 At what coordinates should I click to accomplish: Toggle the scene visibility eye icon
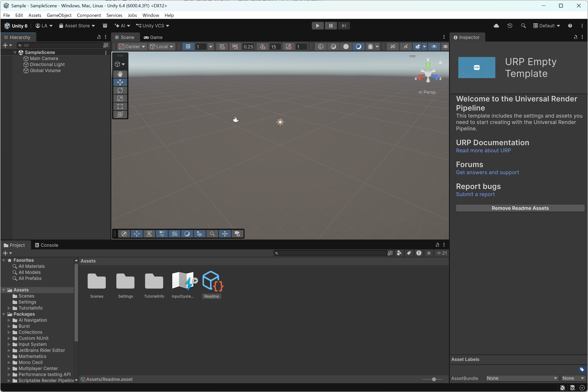(x=434, y=47)
